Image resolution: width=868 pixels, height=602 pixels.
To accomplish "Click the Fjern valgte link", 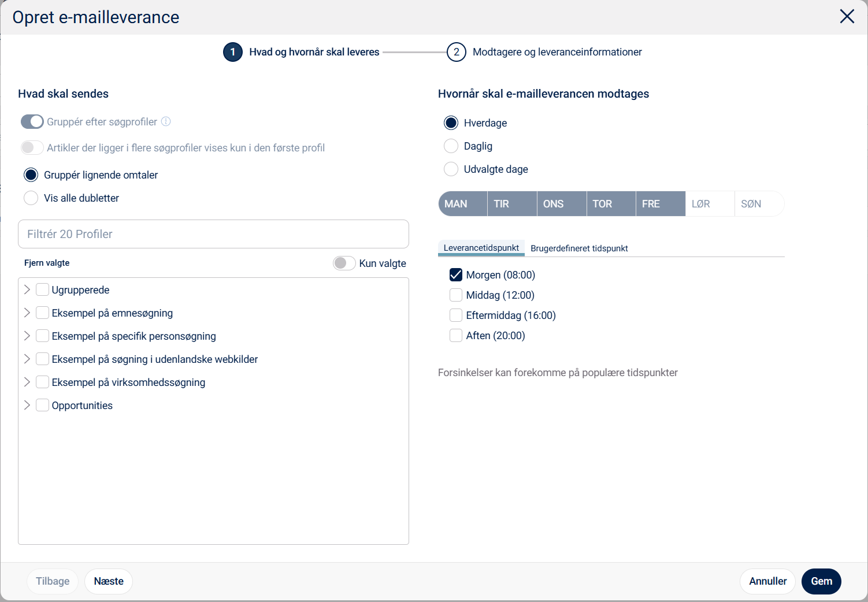I will [x=47, y=263].
